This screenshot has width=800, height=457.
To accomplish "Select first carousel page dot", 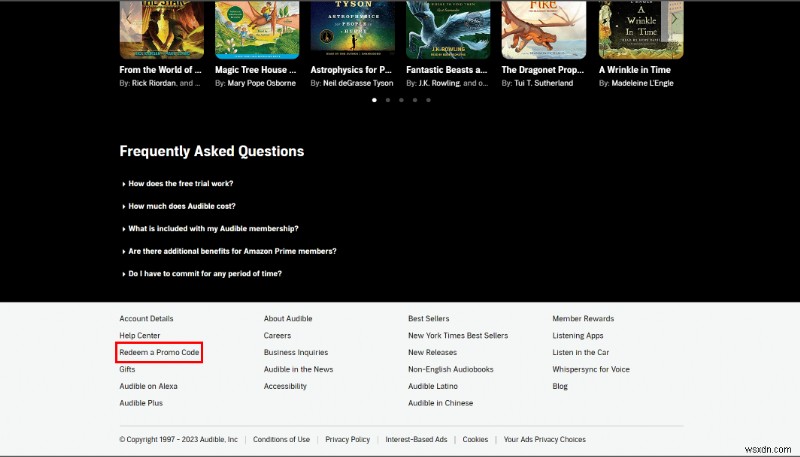I will pyautogui.click(x=374, y=100).
